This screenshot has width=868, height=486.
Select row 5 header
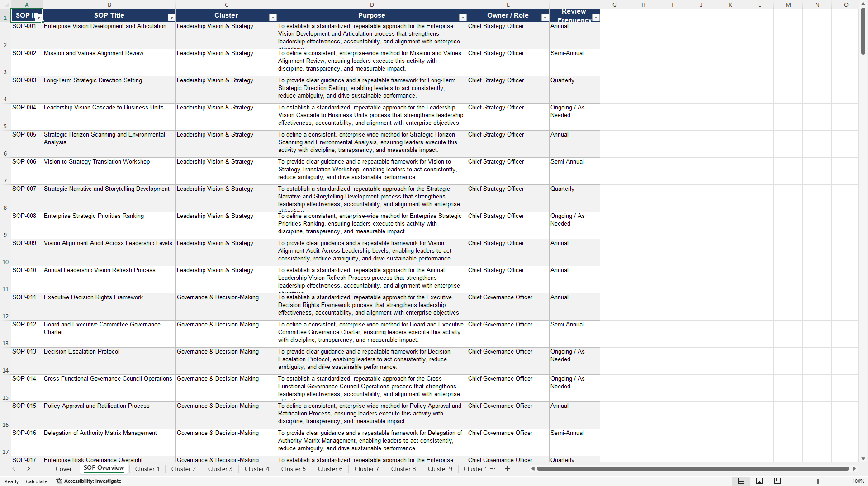pos(5,117)
